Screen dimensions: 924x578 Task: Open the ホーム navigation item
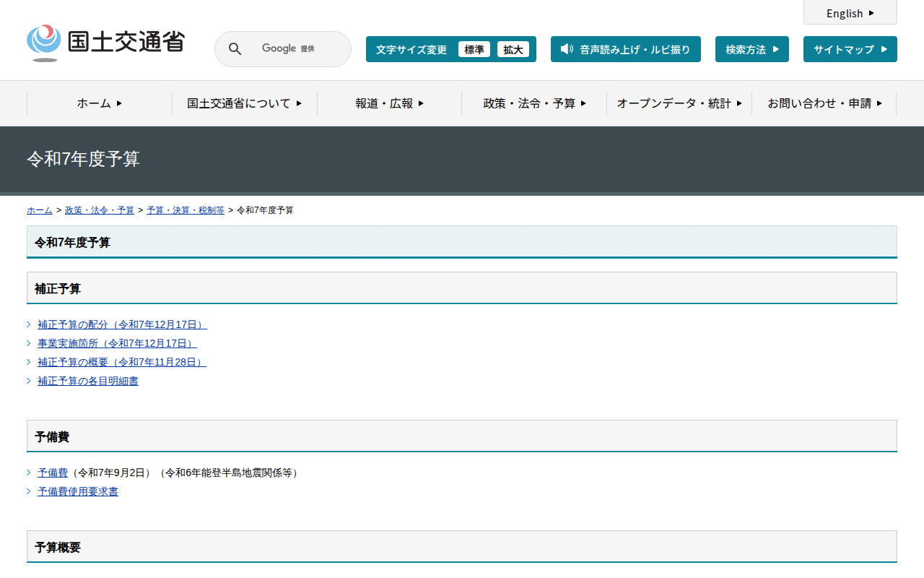100,103
